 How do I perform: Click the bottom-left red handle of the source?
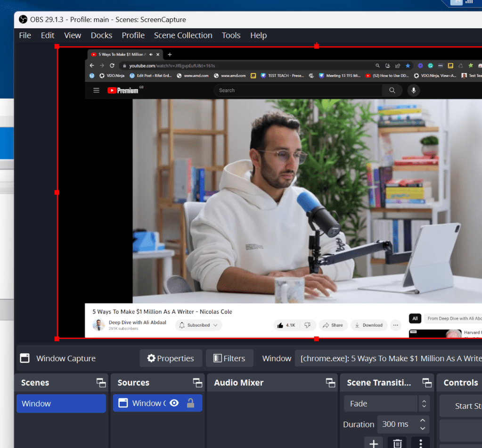pos(57,339)
